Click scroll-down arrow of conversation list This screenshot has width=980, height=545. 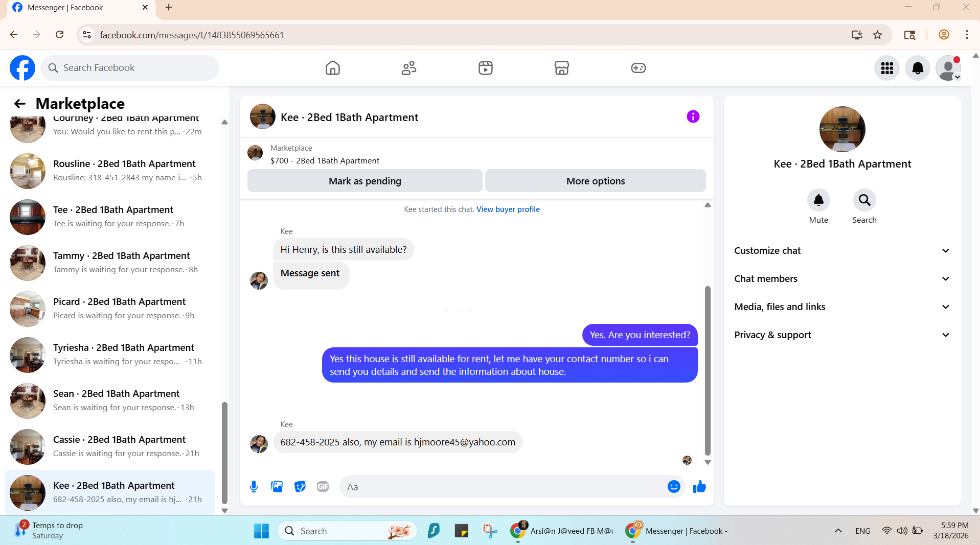pyautogui.click(x=224, y=511)
